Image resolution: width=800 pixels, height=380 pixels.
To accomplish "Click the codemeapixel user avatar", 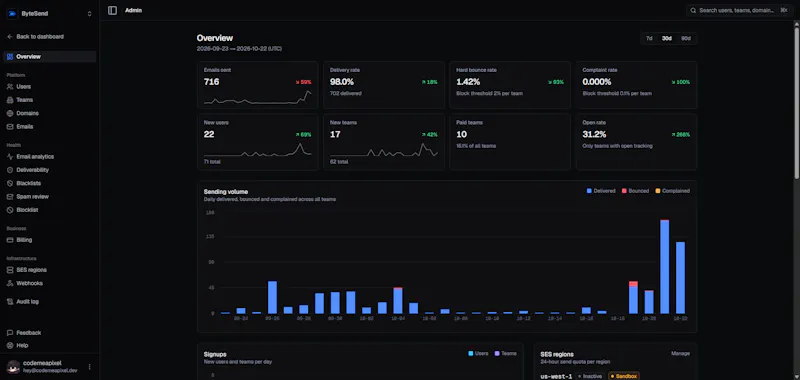I will pyautogui.click(x=13, y=367).
